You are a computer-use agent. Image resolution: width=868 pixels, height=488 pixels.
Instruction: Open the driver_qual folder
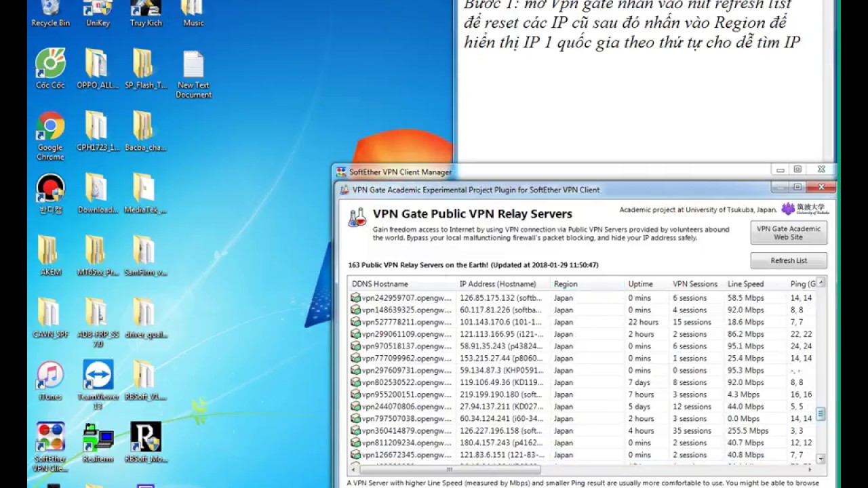pos(145,318)
